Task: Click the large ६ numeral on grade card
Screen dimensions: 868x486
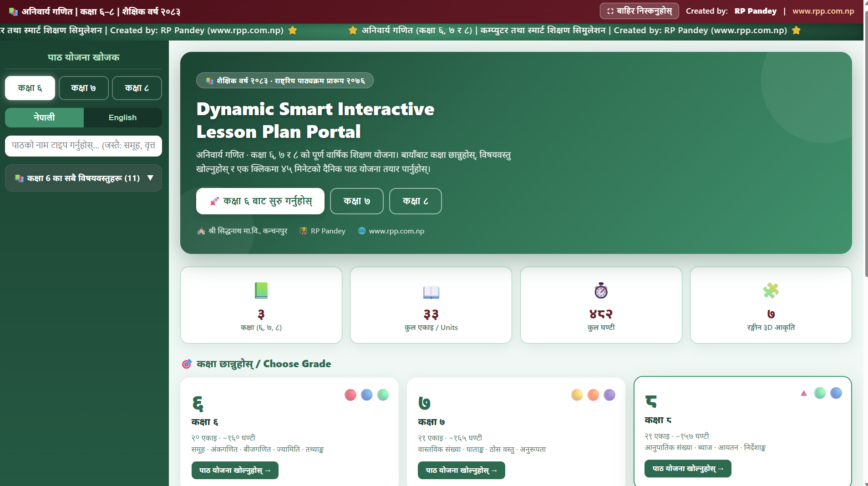Action: [x=198, y=403]
